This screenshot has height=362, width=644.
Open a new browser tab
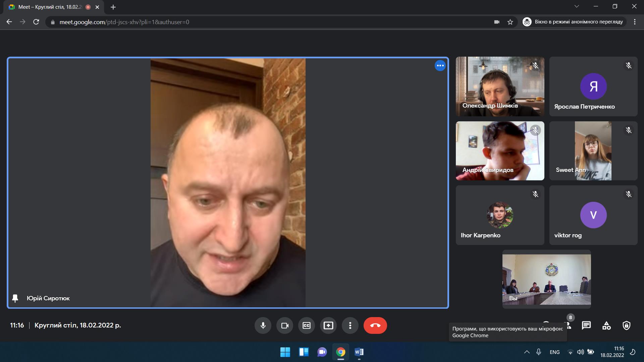pos(113,7)
